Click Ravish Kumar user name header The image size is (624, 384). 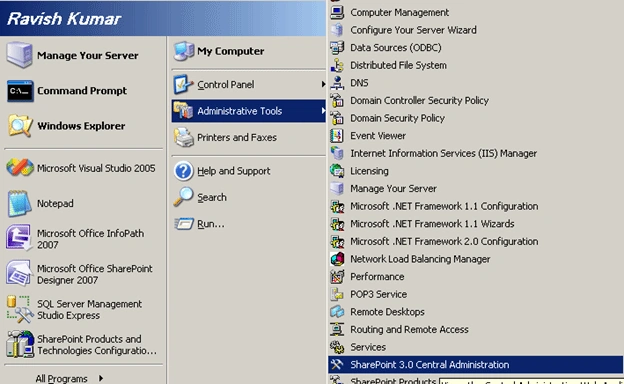tap(64, 19)
